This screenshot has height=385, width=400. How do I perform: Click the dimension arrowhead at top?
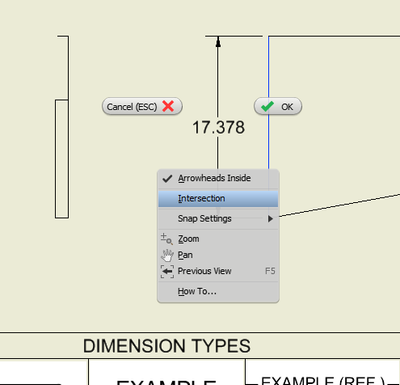point(218,42)
